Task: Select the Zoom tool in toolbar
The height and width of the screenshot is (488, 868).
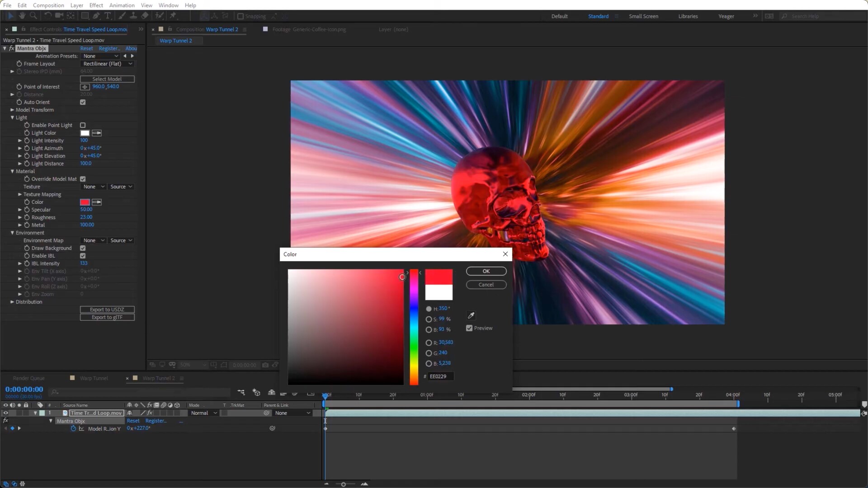Action: [33, 16]
